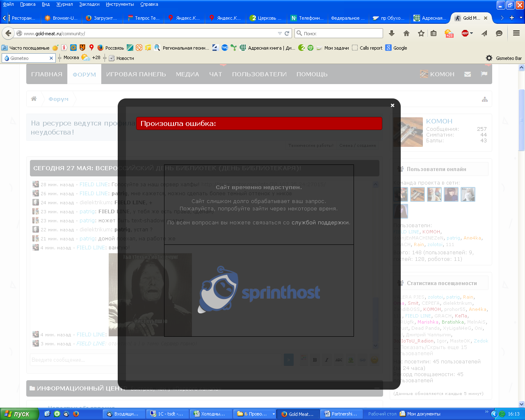Open a new browser tab with plus
This screenshot has height=420, width=525.
(x=511, y=18)
